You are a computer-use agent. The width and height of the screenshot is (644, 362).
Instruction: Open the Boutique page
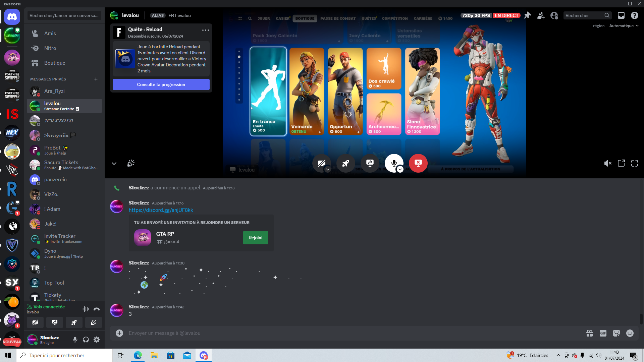click(x=64, y=63)
